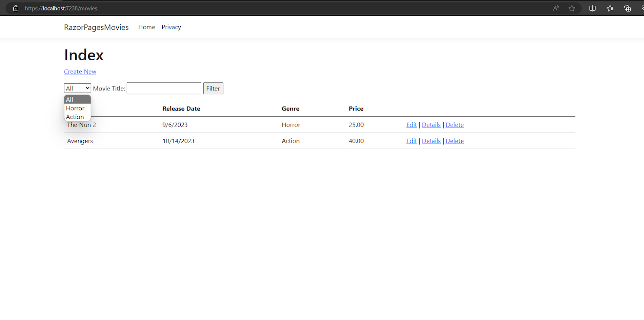Image resolution: width=644 pixels, height=320 pixels.
Task: Click the Genre column header
Action: coord(290,109)
